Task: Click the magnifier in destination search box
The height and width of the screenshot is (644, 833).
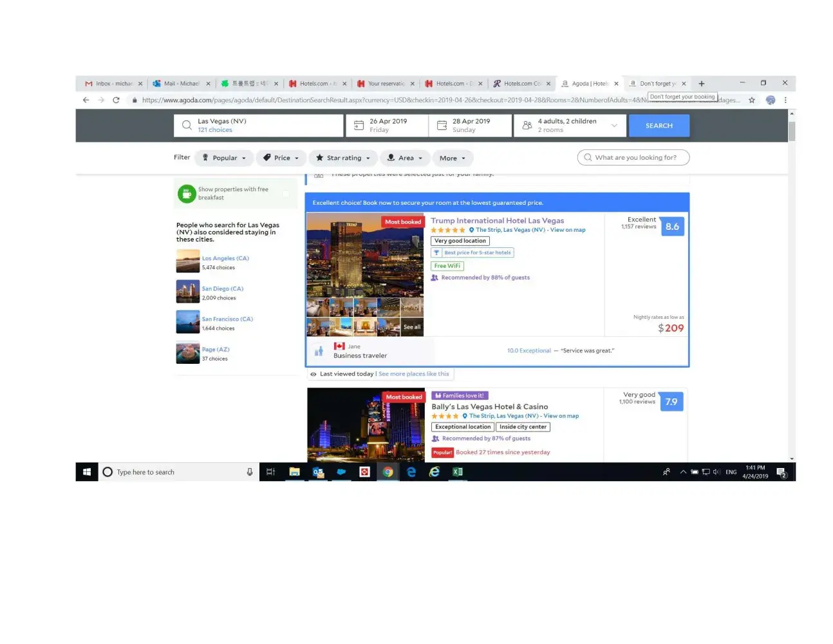Action: tap(187, 126)
